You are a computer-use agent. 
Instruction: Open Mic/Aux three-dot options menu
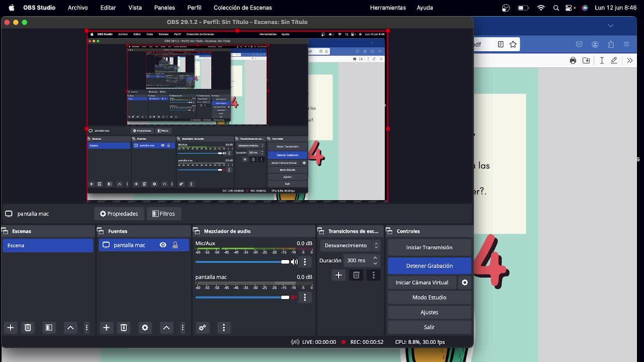click(x=305, y=262)
